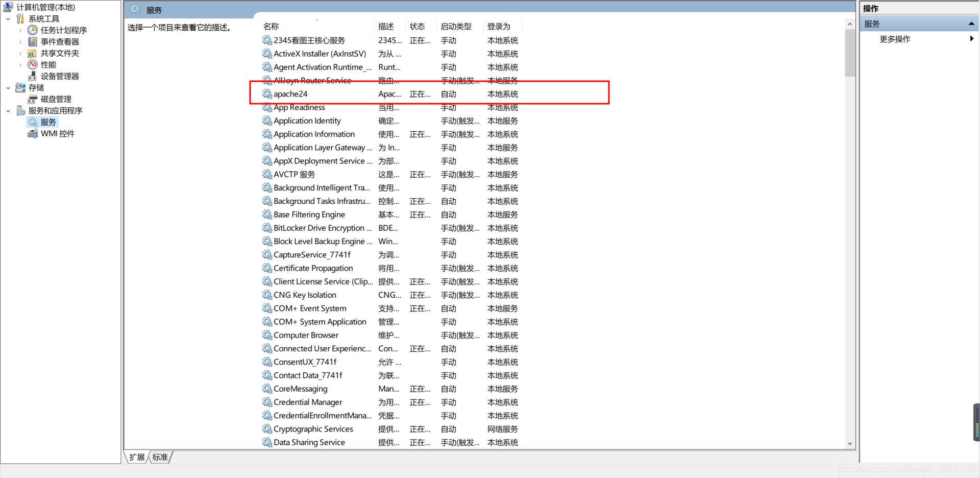Click the Storage (存储) icon
The image size is (980, 478).
coord(20,88)
